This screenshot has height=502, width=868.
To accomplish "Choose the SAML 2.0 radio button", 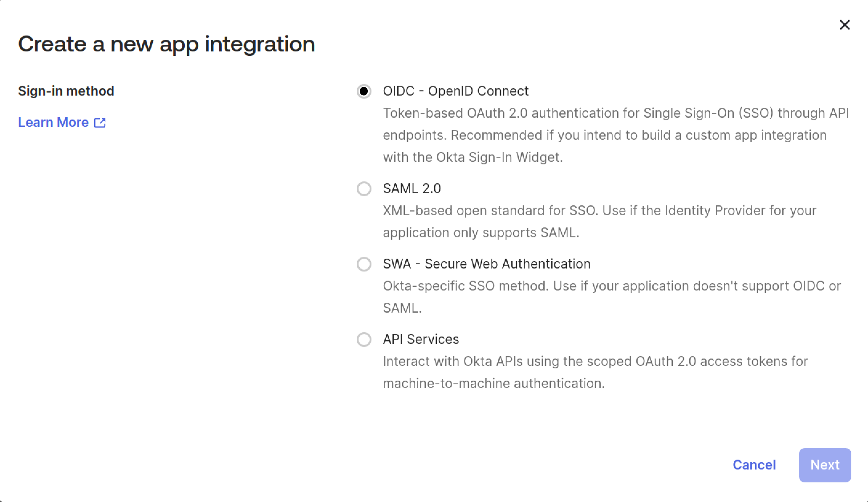I will coord(364,189).
